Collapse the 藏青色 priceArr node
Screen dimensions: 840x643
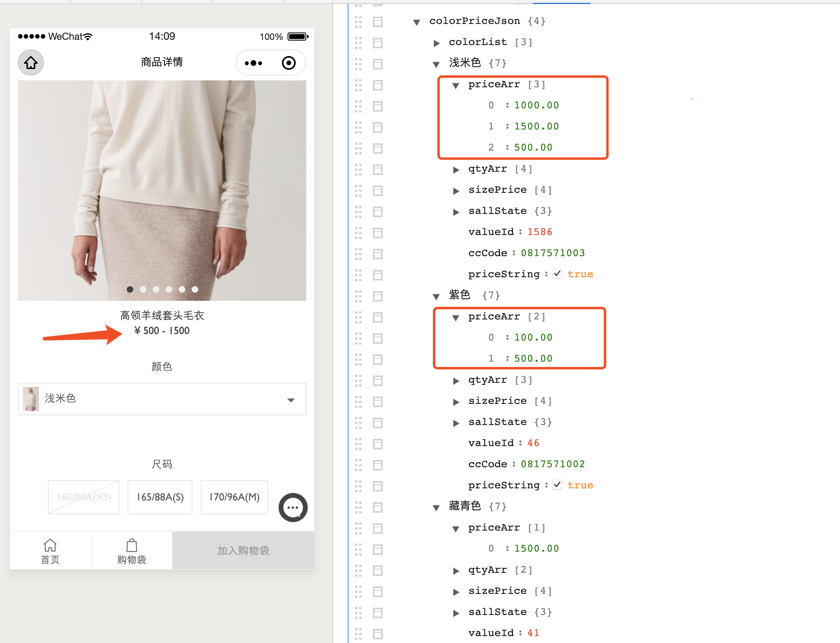coord(456,529)
